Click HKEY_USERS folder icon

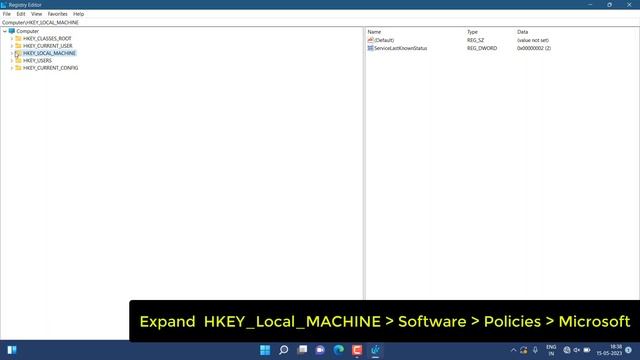click(x=18, y=60)
